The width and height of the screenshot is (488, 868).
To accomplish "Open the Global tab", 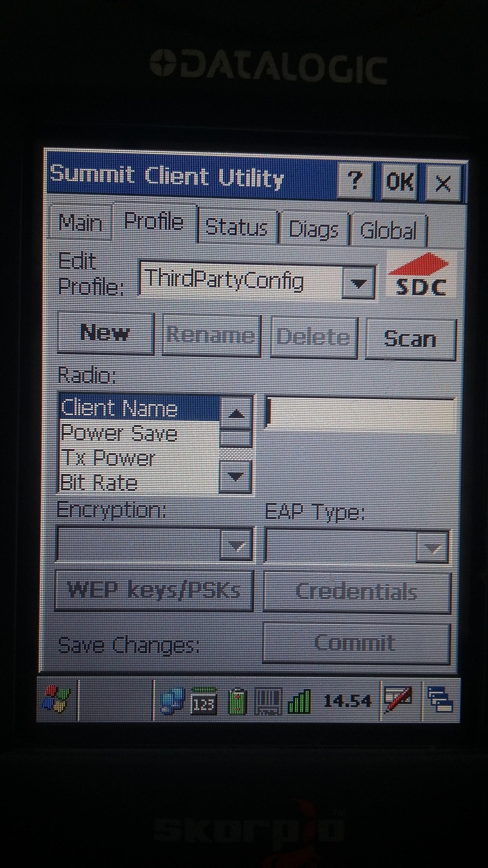I will [x=388, y=231].
